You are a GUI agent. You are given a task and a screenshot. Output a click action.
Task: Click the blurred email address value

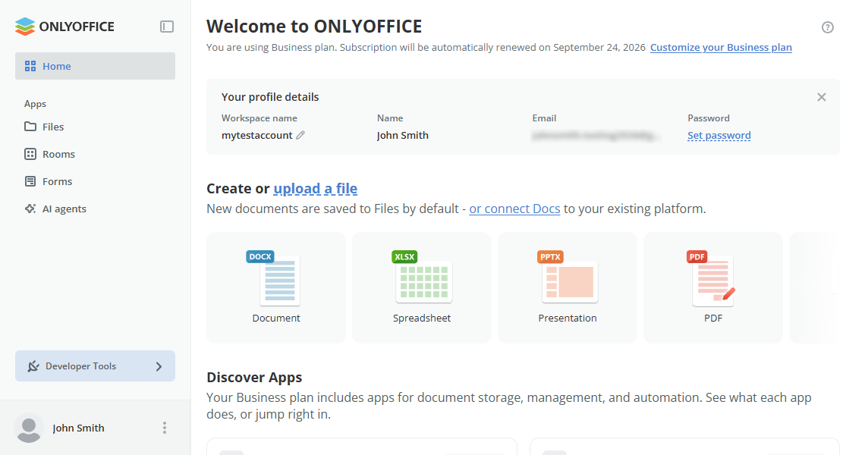coord(596,136)
